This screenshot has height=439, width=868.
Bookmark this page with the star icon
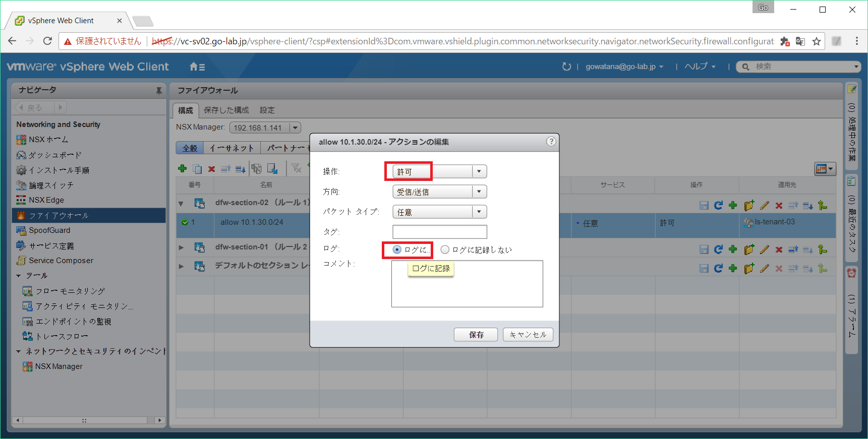pos(816,41)
